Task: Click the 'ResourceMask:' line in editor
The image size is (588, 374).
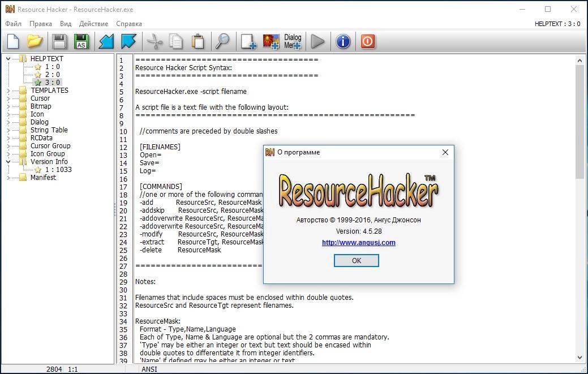Action: [157, 321]
